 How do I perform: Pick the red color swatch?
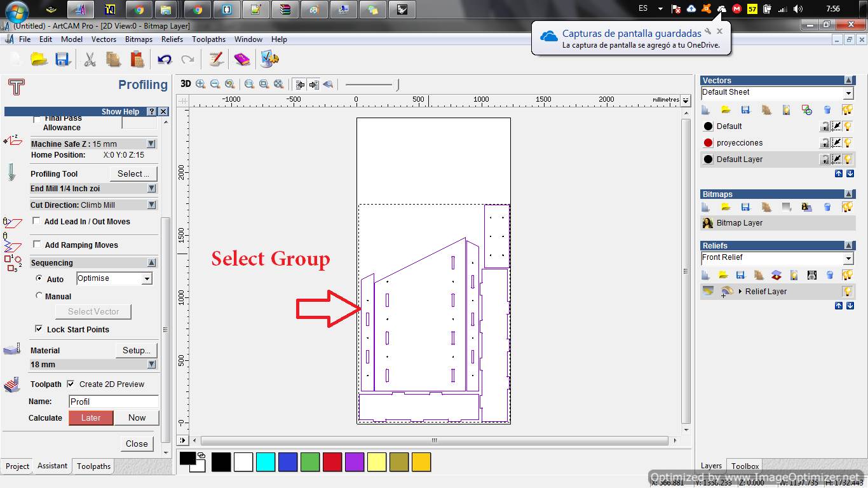[332, 462]
